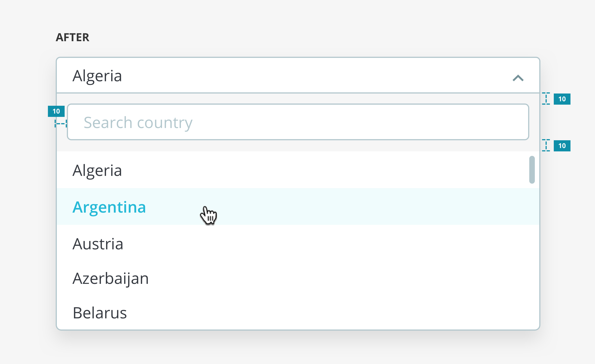Click the upper-right spacing badge labeled 10
This screenshot has height=364, width=595.
[562, 99]
